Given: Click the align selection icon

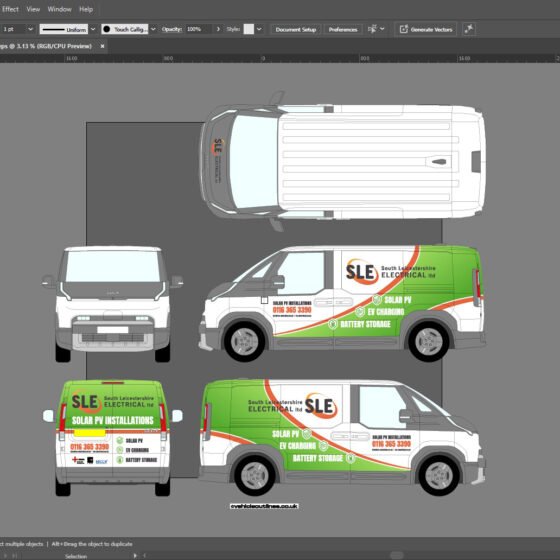Looking at the screenshot, I should 372,29.
